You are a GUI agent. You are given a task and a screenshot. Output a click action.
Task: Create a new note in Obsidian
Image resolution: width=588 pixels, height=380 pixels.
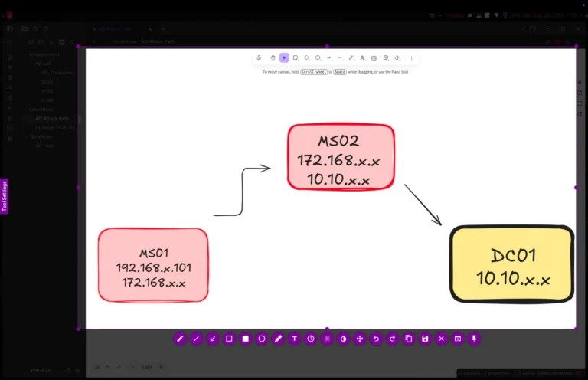31,42
